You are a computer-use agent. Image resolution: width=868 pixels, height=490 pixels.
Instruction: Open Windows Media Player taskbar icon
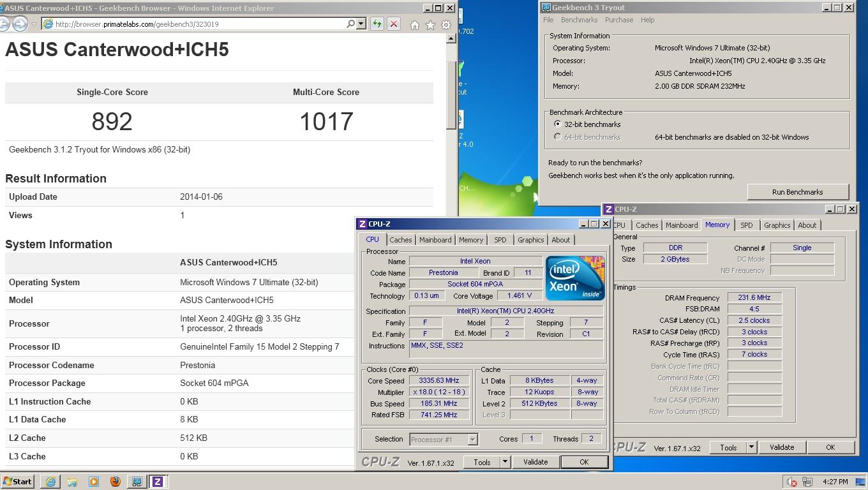94,482
